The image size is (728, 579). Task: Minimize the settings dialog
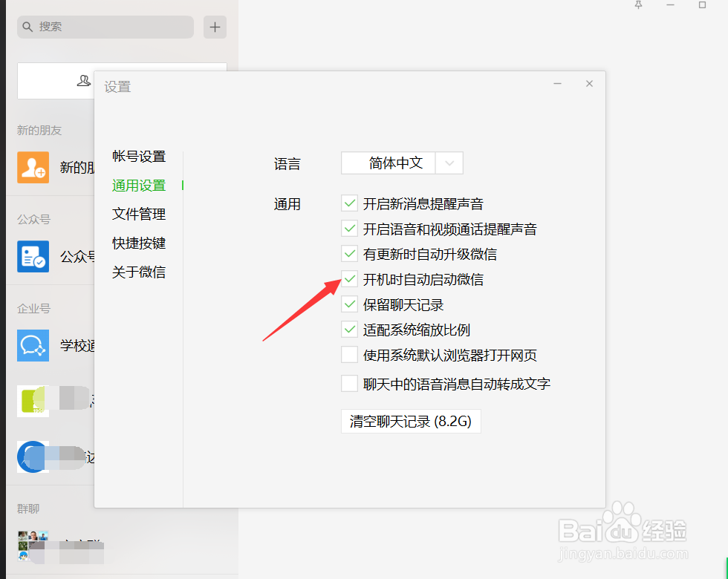558,83
